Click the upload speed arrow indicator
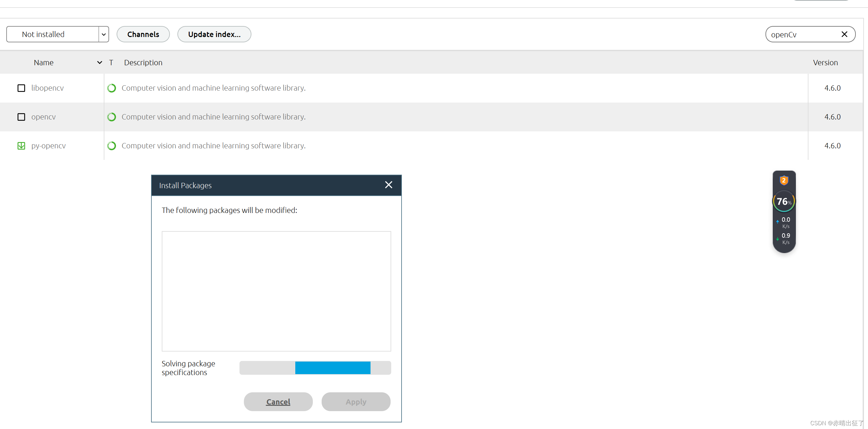Viewport: 868px width, 429px height. tap(777, 221)
